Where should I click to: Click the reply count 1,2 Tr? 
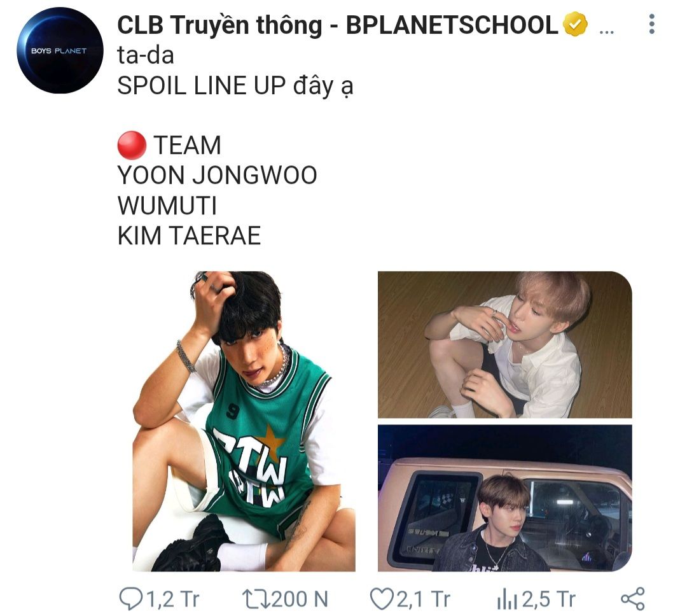click(x=173, y=599)
